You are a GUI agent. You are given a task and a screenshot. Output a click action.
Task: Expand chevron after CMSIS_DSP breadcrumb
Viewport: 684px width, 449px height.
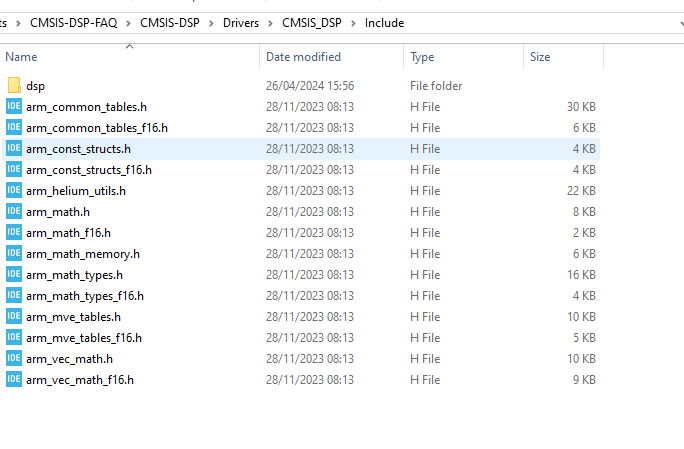tap(353, 23)
